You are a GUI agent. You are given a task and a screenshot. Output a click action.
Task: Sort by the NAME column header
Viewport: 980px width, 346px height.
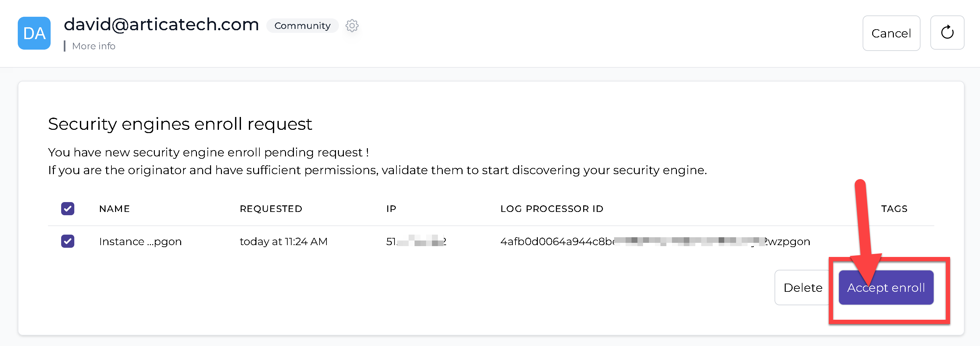[114, 209]
